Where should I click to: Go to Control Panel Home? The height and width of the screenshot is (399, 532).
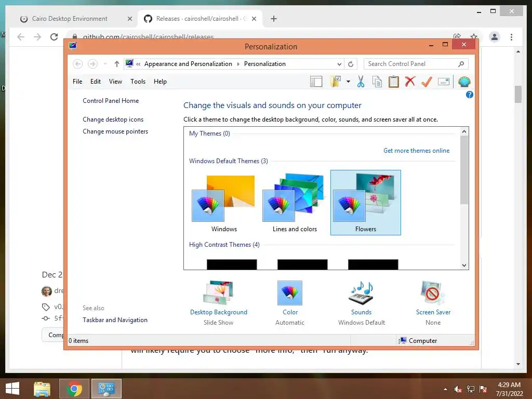[x=111, y=101]
